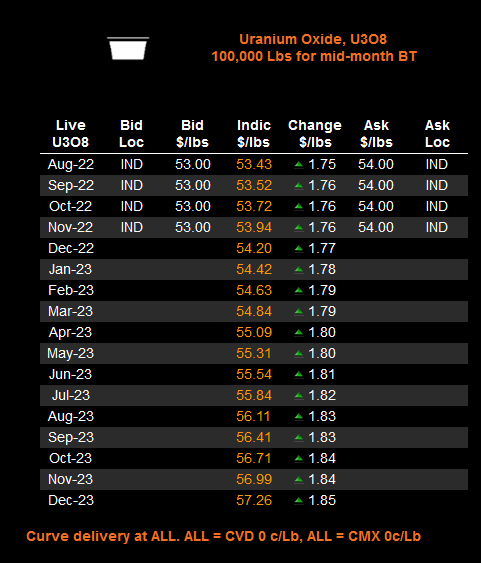This screenshot has height=563, width=481.
Task: Click the indicative price 55.84
Action: coord(254,396)
